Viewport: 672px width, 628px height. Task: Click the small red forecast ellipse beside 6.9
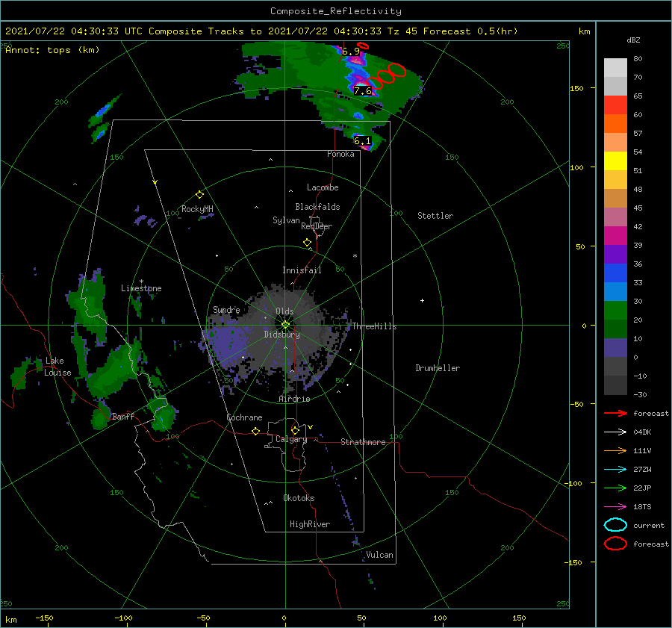[x=363, y=46]
